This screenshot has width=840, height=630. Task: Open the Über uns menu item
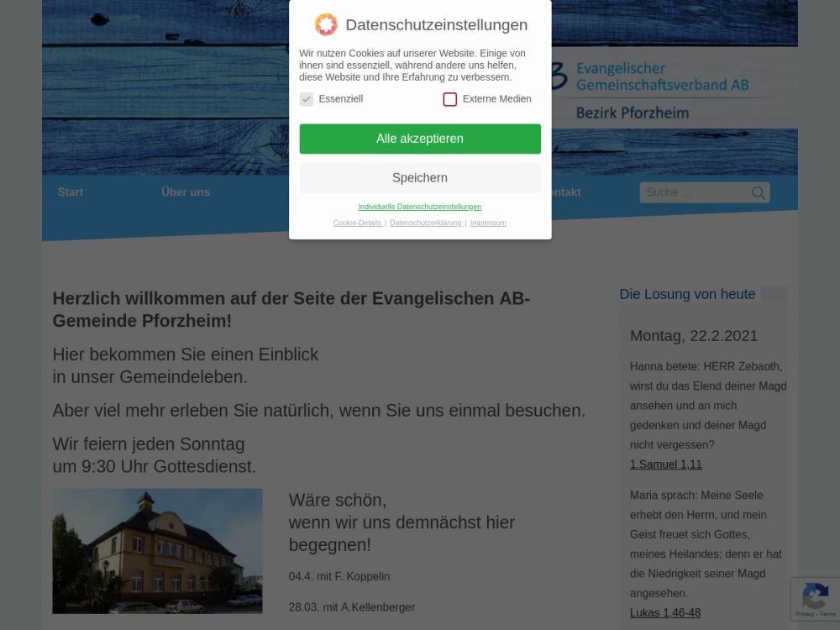click(186, 192)
